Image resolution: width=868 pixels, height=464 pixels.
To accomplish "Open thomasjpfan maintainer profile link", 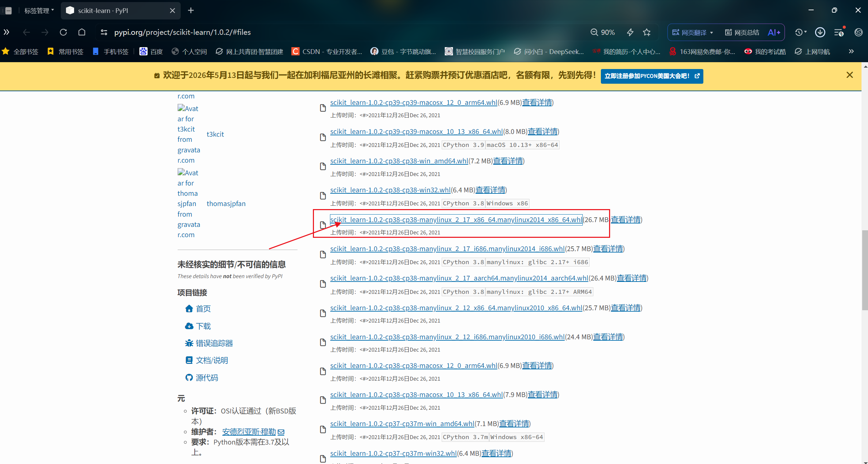I will coord(226,204).
